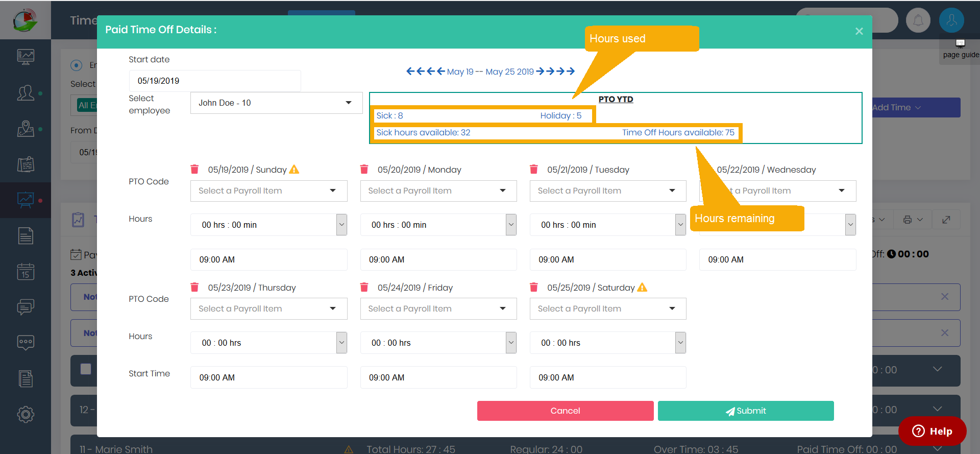Tick the checkbox in the dark background row
980x454 pixels.
[86, 369]
